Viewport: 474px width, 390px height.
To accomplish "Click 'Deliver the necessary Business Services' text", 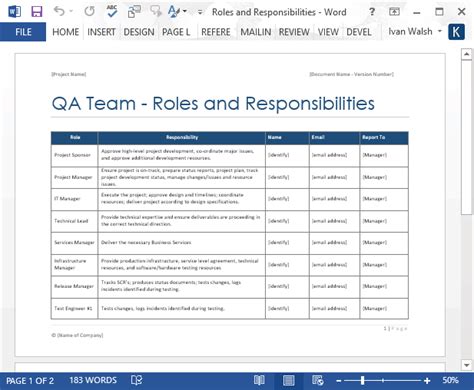I will (x=146, y=243).
